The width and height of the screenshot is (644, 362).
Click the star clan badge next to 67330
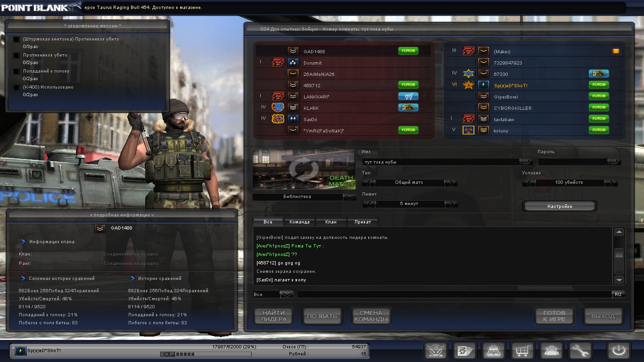[x=469, y=74]
